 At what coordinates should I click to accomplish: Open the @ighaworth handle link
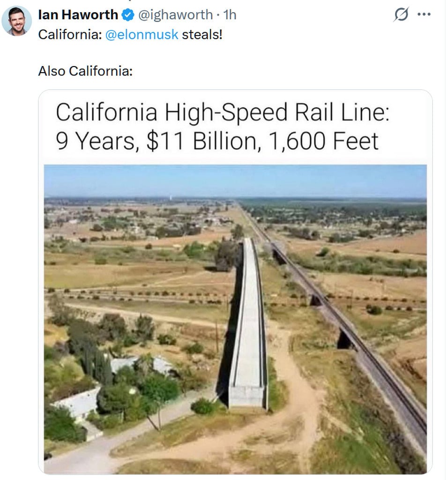tap(174, 15)
